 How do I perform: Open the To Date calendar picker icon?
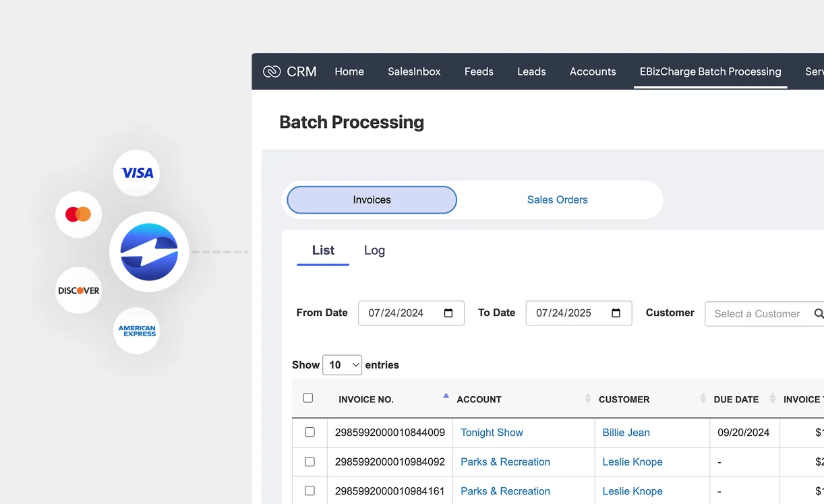[x=616, y=313]
